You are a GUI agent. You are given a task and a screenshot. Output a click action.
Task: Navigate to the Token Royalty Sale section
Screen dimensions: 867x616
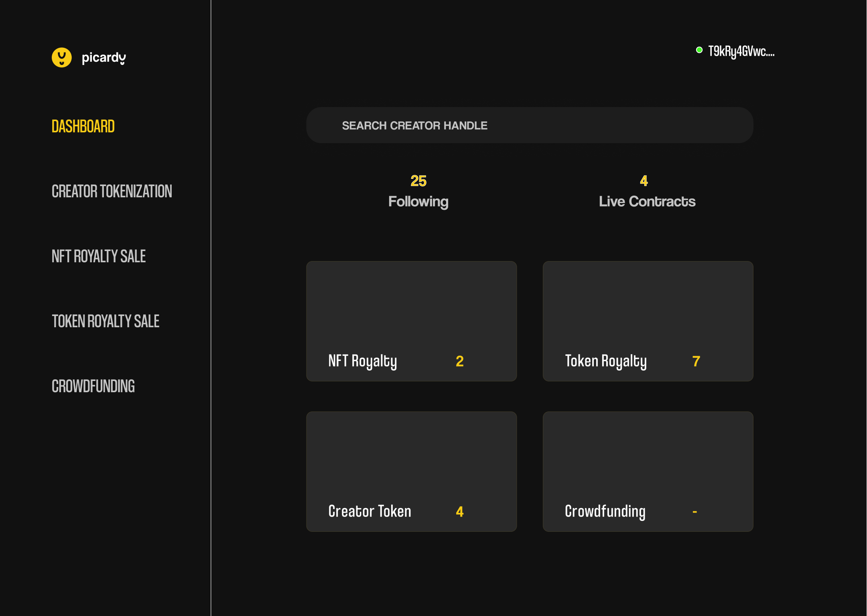[105, 321]
